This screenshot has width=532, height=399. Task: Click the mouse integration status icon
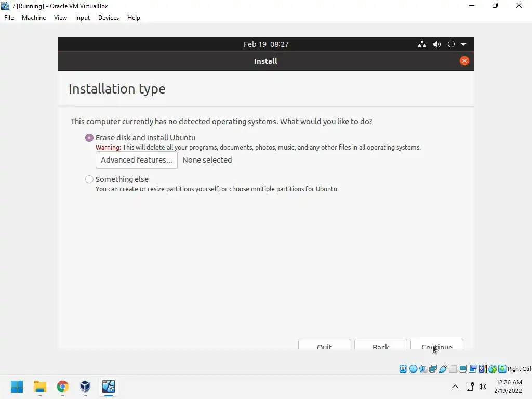pyautogui.click(x=493, y=369)
